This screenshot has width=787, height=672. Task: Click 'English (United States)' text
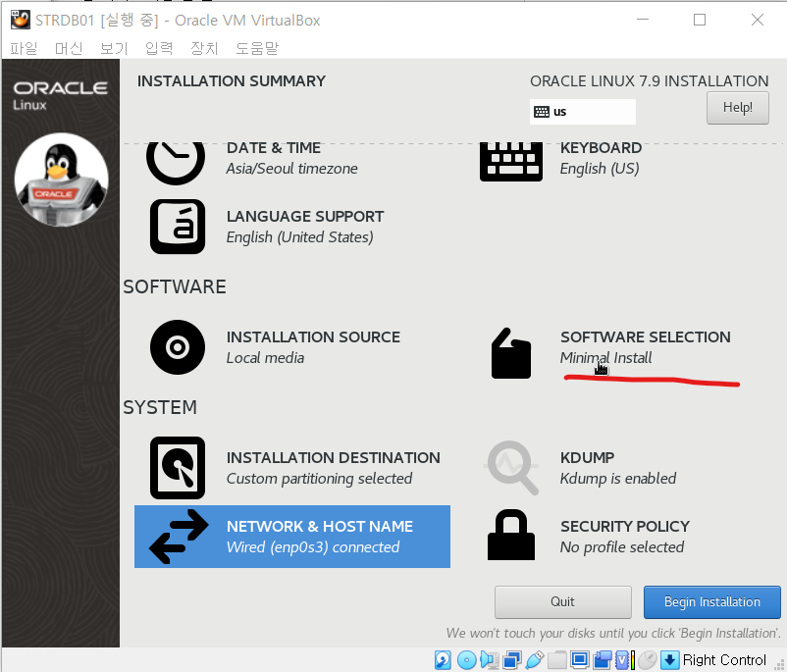(x=299, y=237)
